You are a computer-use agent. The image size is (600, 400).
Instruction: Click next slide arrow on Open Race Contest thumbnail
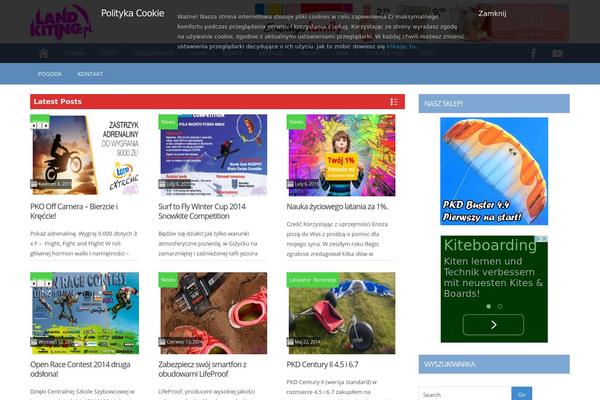coord(49,284)
